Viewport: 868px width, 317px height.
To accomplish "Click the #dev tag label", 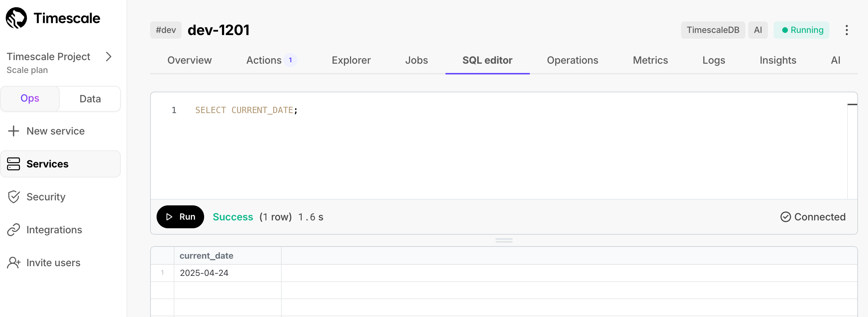I will [166, 30].
